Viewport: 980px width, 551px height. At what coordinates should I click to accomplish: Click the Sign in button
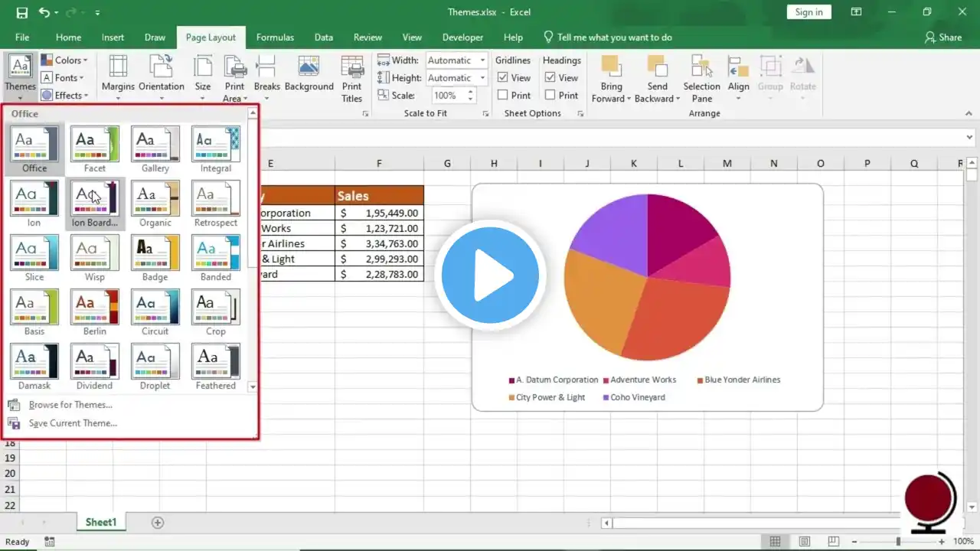click(x=808, y=12)
